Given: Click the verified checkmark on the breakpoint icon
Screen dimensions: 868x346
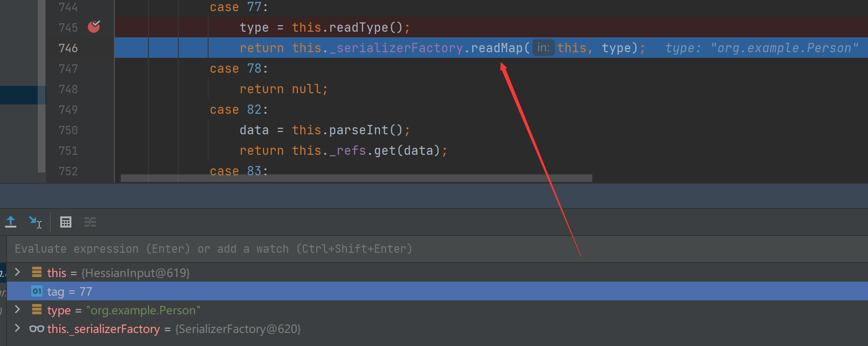Looking at the screenshot, I should [x=96, y=23].
